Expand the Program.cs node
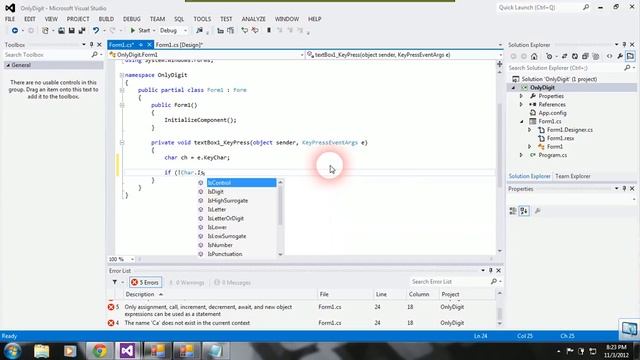640x360 pixels. tap(521, 155)
